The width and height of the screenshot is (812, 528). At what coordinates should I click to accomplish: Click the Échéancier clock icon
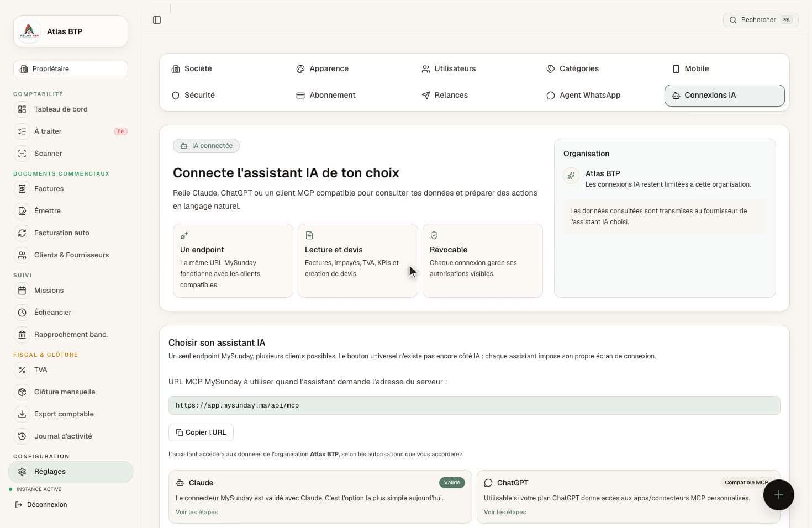click(22, 313)
